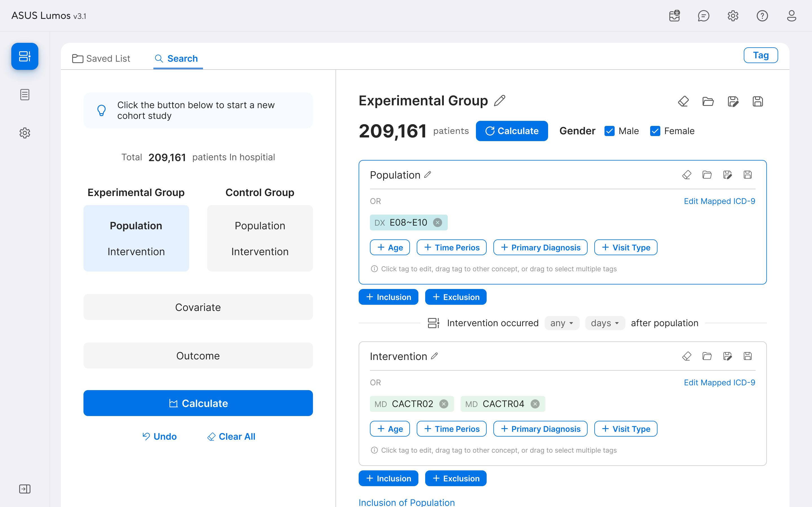Uncheck the Female gender checkbox

pos(655,131)
